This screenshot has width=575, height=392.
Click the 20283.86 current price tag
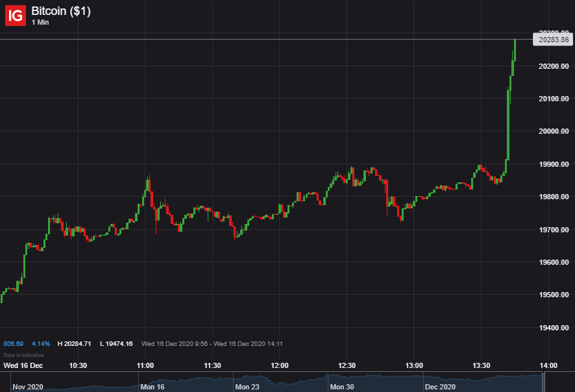pos(554,40)
